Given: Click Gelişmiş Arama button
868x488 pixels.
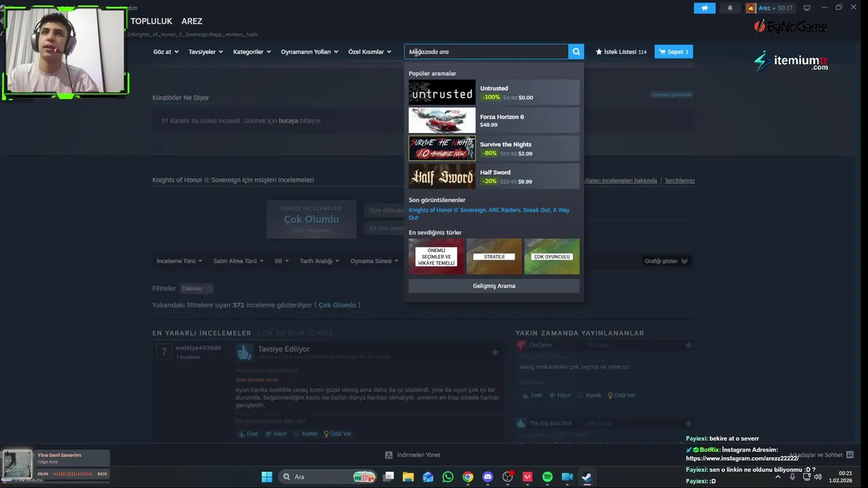Looking at the screenshot, I should [494, 285].
